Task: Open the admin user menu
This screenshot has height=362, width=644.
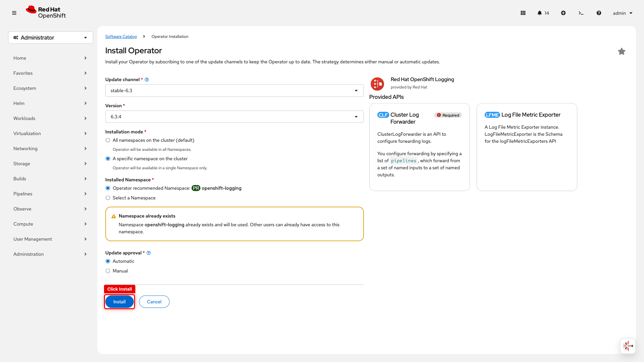Action: [x=622, y=13]
